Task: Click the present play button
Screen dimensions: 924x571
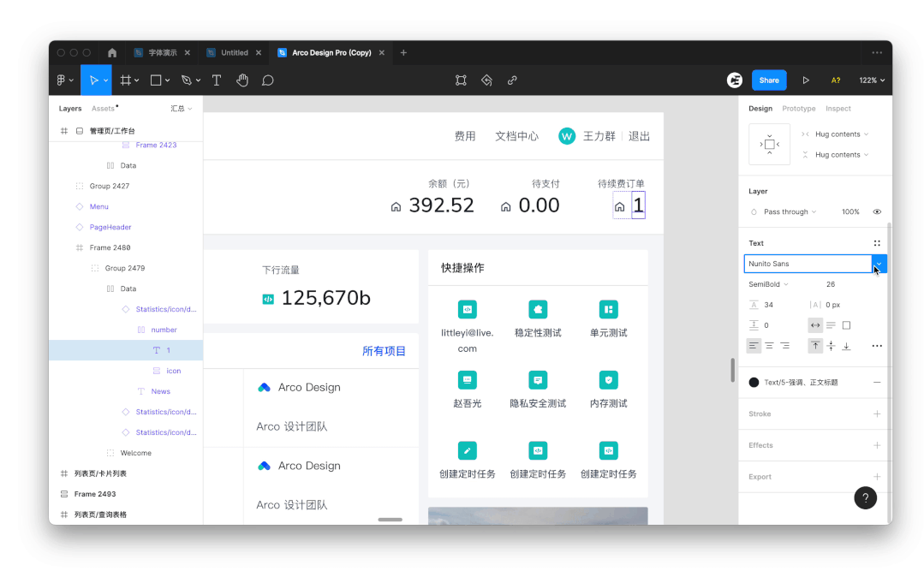Action: tap(806, 80)
